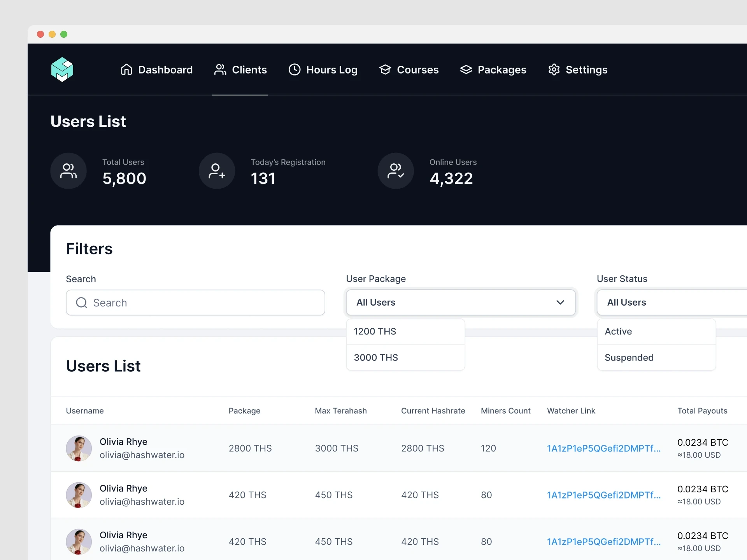Click the app logo cube icon
This screenshot has width=747, height=560.
(62, 70)
